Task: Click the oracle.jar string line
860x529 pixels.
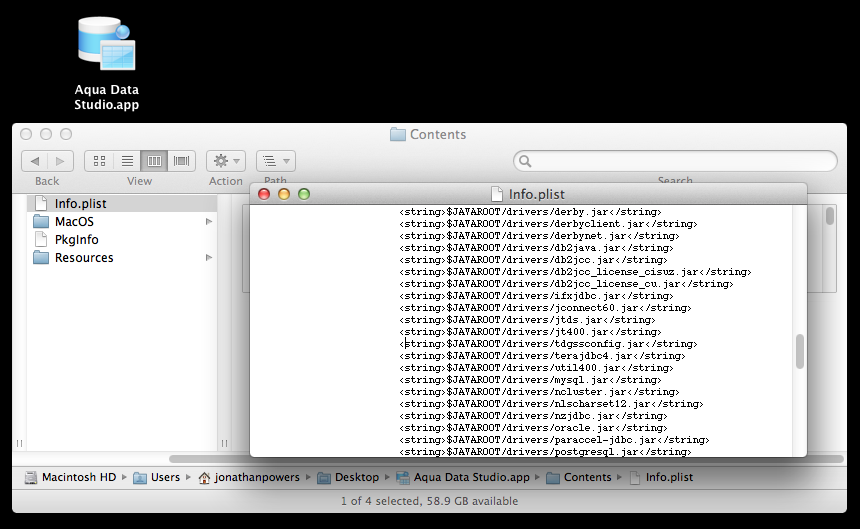Action: pos(534,429)
